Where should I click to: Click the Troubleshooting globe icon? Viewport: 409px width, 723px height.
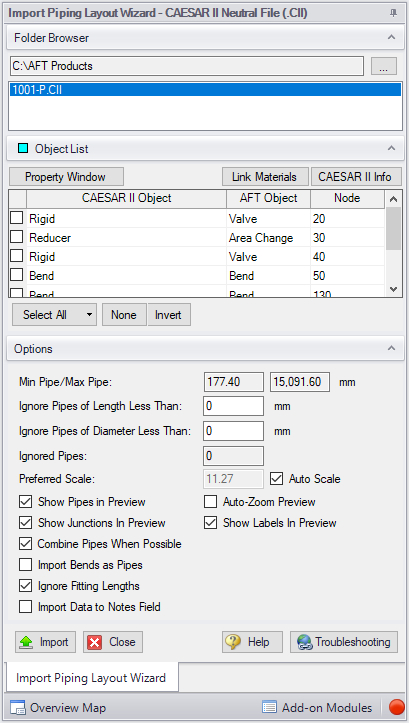304,642
